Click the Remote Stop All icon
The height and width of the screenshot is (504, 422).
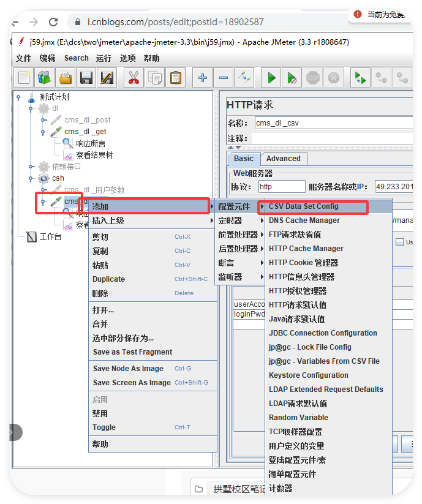[x=381, y=78]
